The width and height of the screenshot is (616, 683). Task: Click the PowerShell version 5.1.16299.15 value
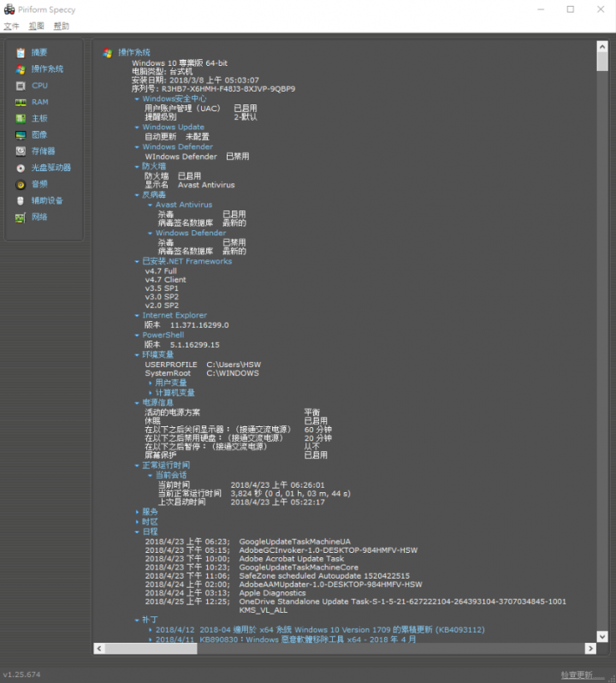194,345
